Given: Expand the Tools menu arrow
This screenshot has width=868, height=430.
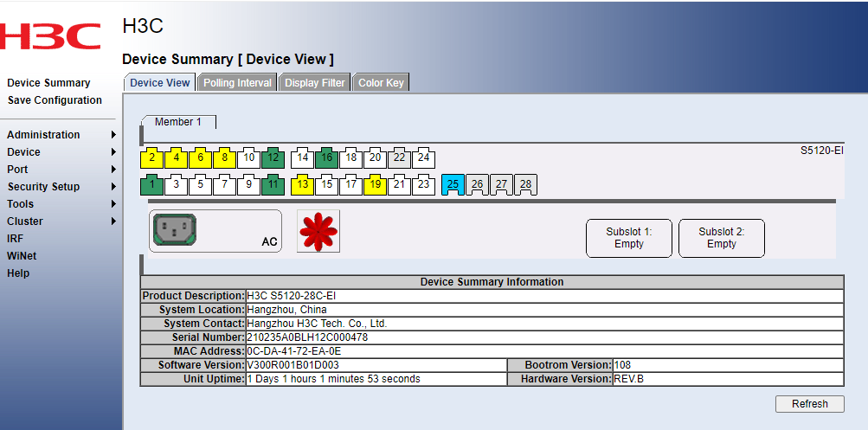Looking at the screenshot, I should [113, 203].
